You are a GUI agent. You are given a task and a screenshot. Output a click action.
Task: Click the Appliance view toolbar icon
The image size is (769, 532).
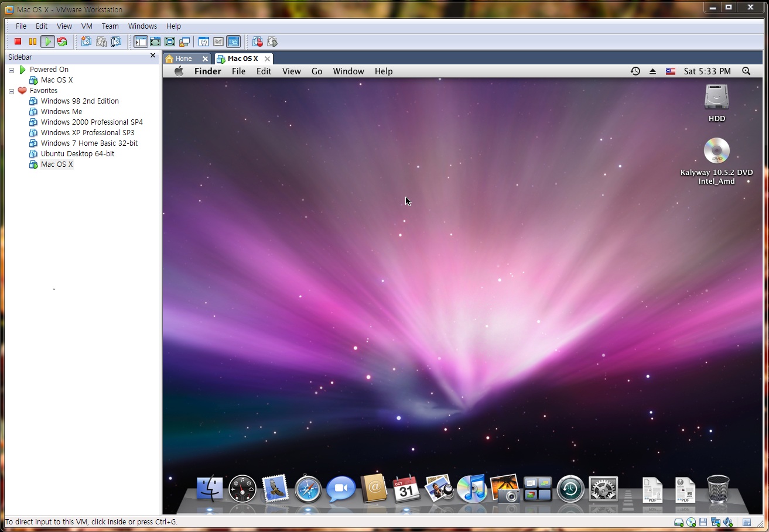point(218,42)
